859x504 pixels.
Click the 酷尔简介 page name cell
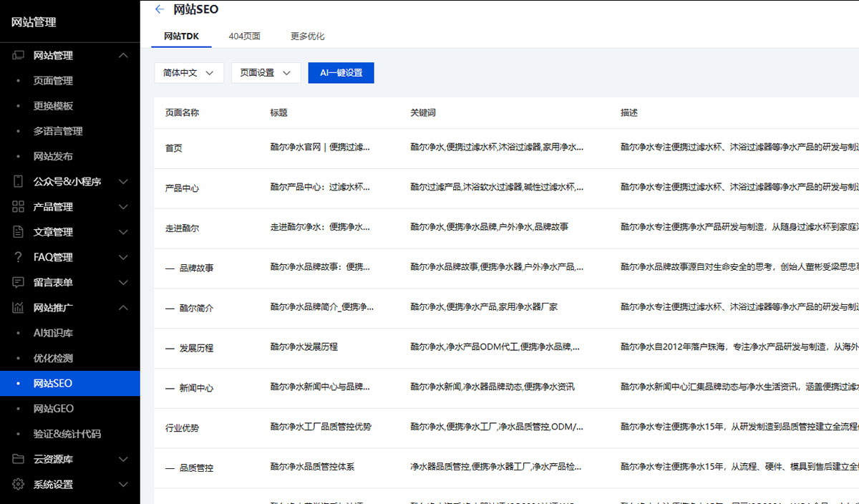point(196,309)
